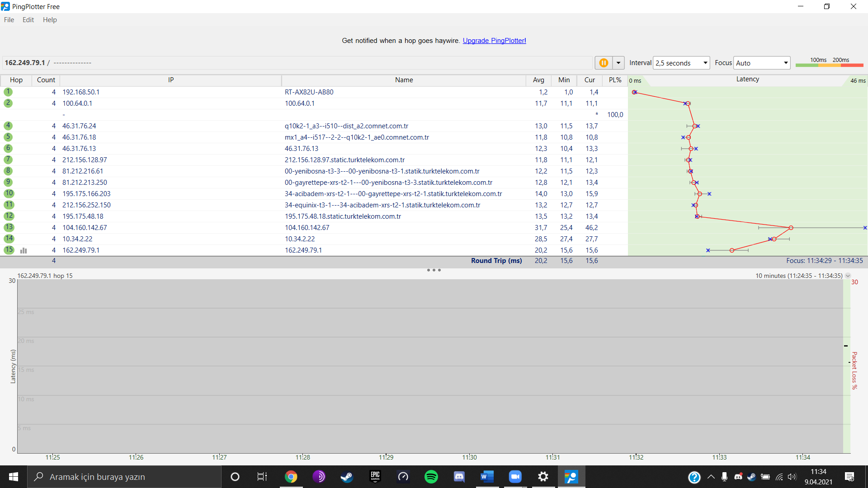This screenshot has width=868, height=488.
Task: Click the PL% column header
Action: click(x=615, y=80)
